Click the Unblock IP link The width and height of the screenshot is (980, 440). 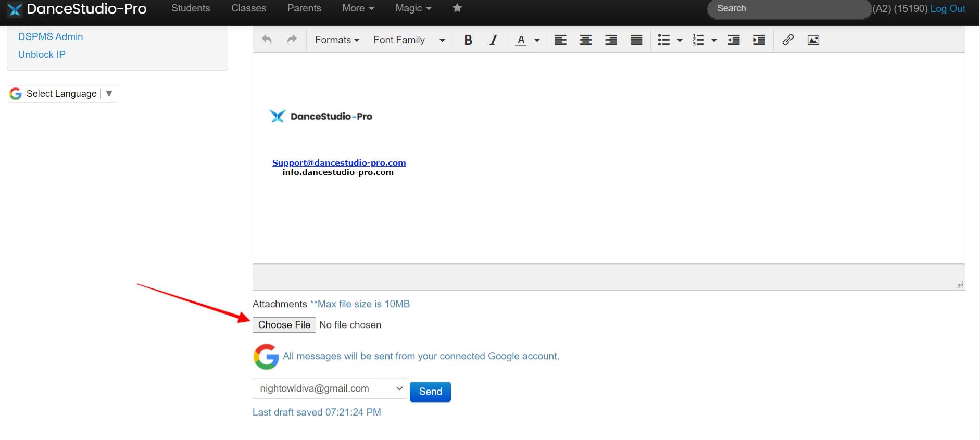point(42,54)
